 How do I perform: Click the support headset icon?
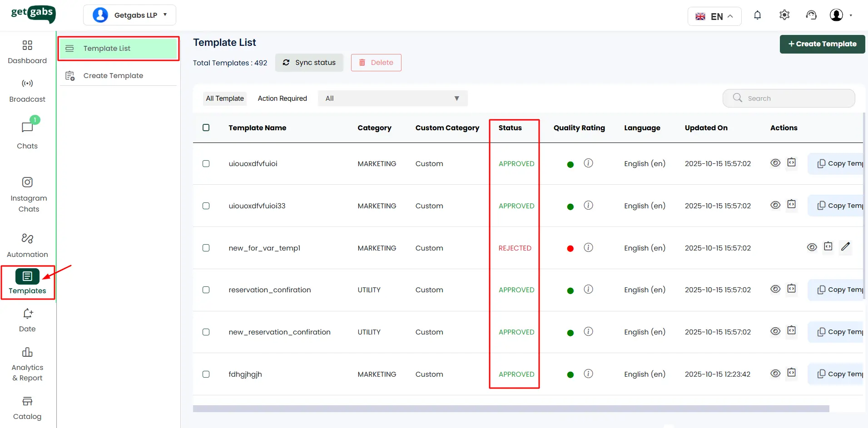(811, 15)
